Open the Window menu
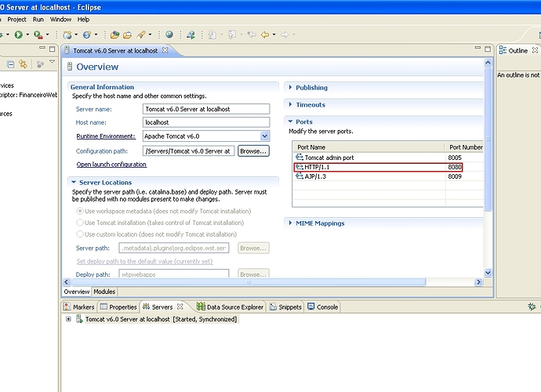Image resolution: width=541 pixels, height=392 pixels. pos(60,20)
